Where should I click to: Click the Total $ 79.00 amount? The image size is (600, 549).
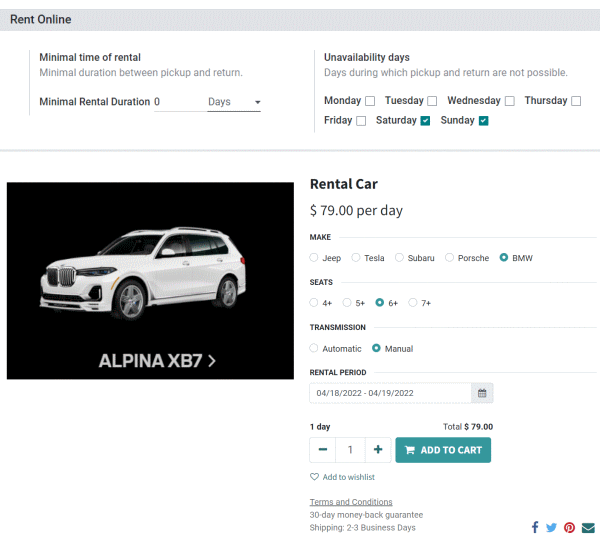(468, 427)
